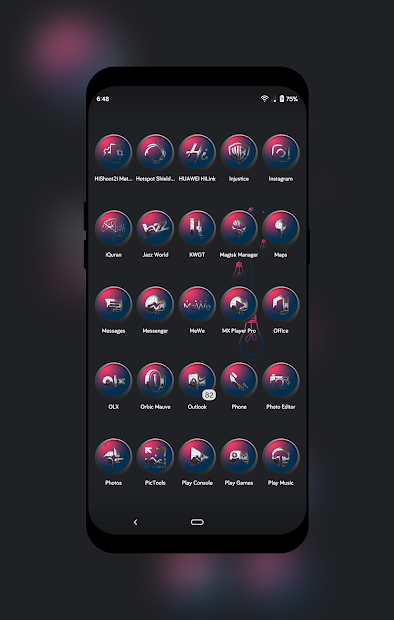Open the Photos app icon
Image resolution: width=394 pixels, height=620 pixels.
point(114,456)
